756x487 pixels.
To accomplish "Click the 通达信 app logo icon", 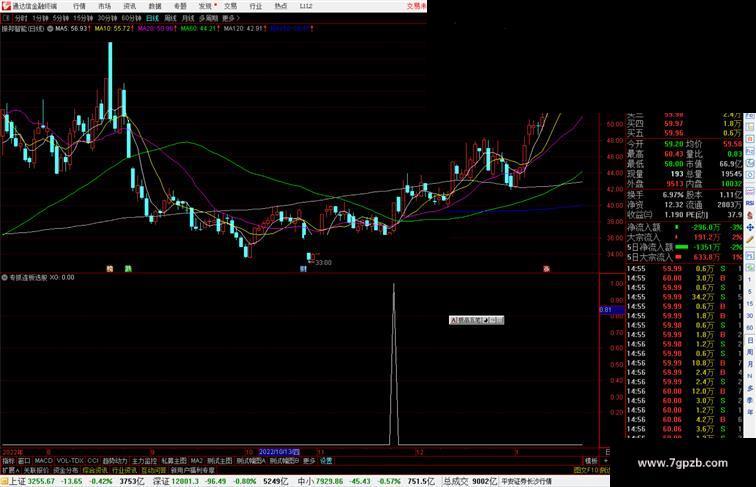I will (6, 6).
